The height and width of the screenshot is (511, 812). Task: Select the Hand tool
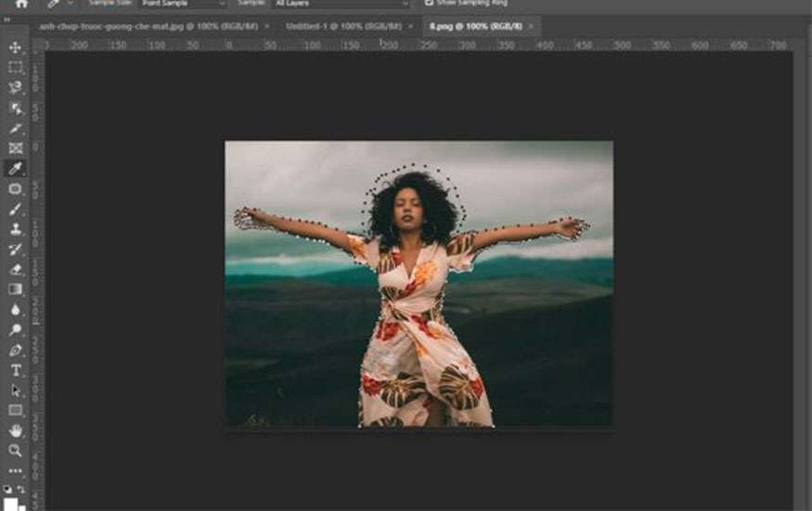(15, 430)
